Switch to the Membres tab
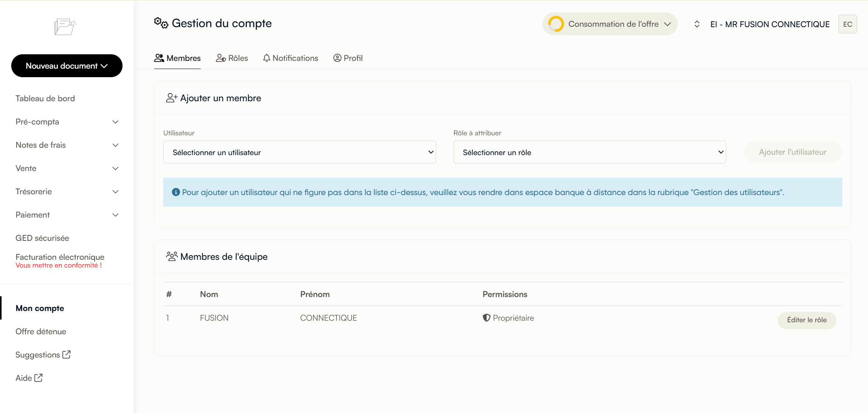 178,58
